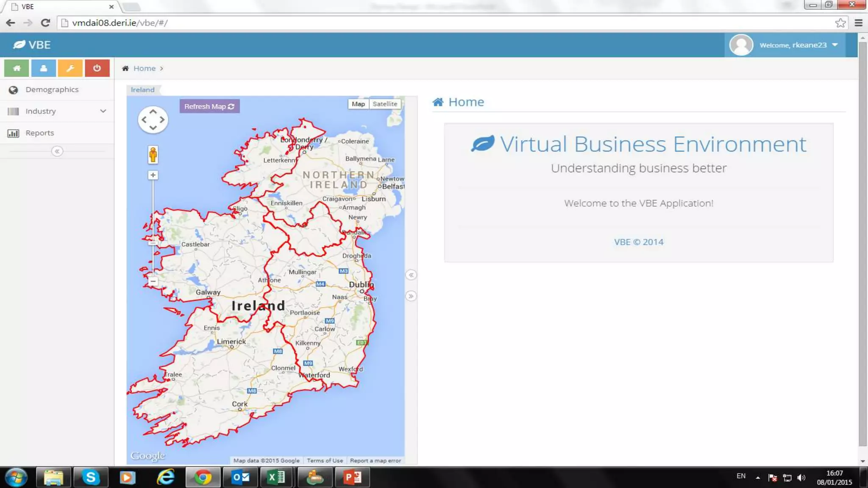Click the orange wrench settings button
The height and width of the screenshot is (488, 868).
pos(70,68)
